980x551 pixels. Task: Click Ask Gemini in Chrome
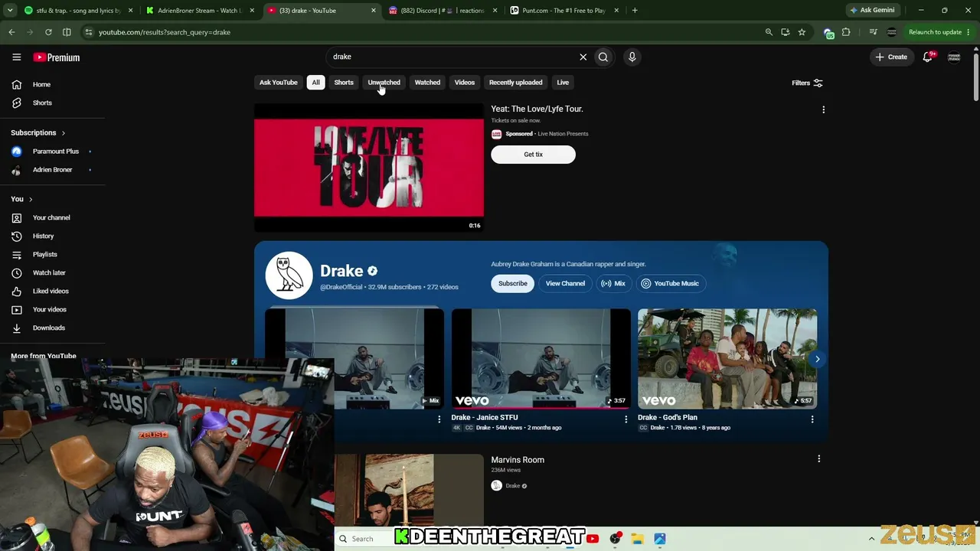coord(872,11)
